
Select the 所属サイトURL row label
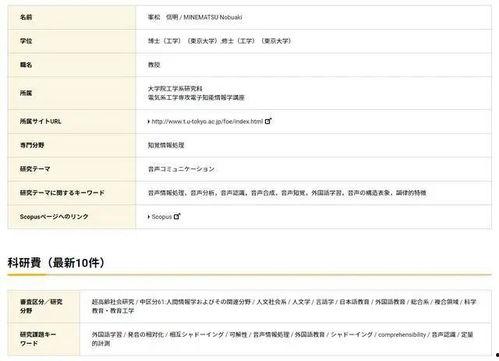click(41, 121)
